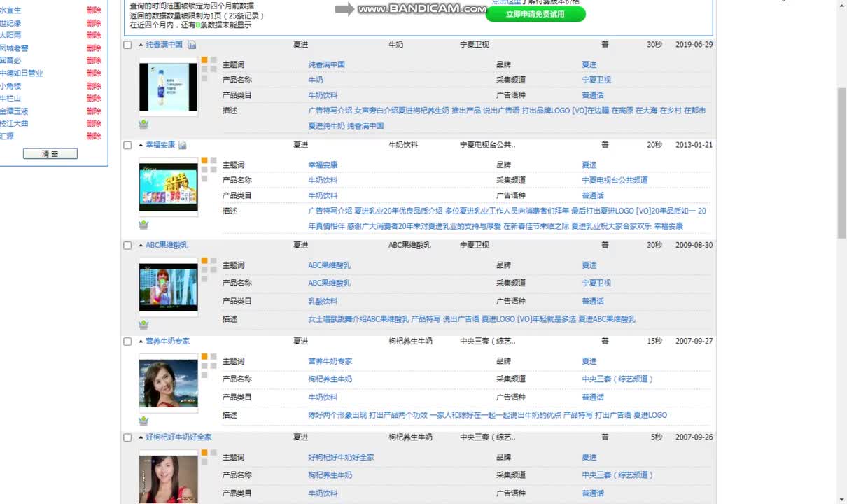Collapse the 幸福安康 record arrow

pyautogui.click(x=141, y=145)
